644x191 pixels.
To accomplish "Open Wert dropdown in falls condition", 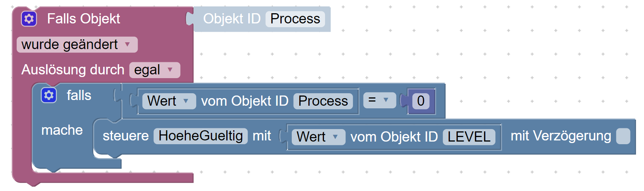I will (x=169, y=101).
